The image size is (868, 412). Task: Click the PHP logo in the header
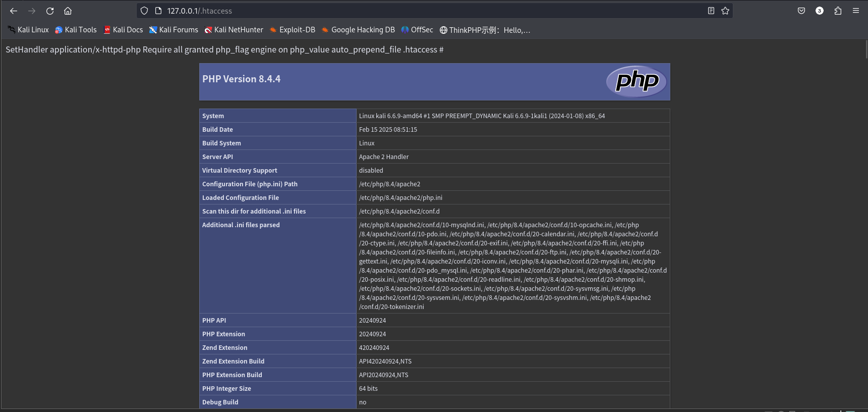point(636,81)
